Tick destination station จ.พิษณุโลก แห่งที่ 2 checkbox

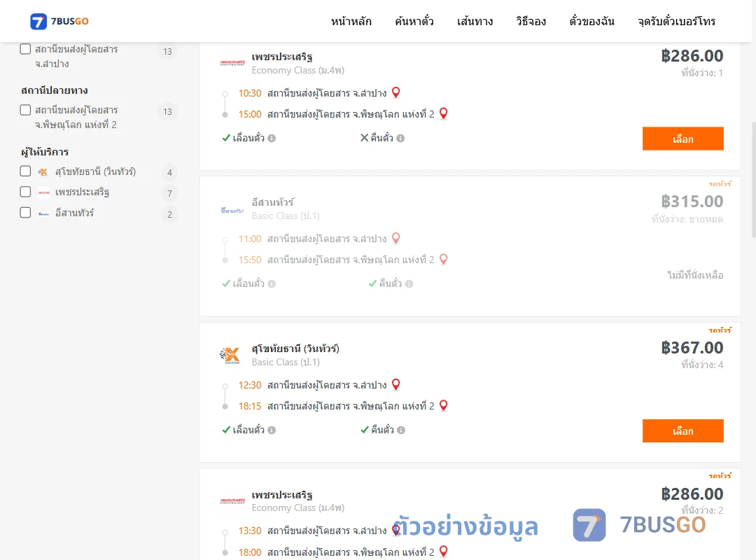pyautogui.click(x=26, y=110)
